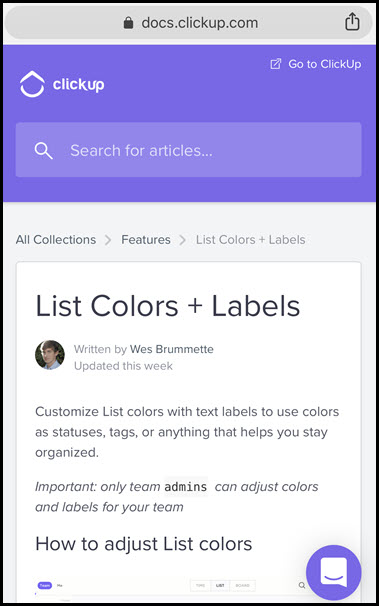Click the ClickUp logo
This screenshot has width=379, height=606.
point(62,84)
